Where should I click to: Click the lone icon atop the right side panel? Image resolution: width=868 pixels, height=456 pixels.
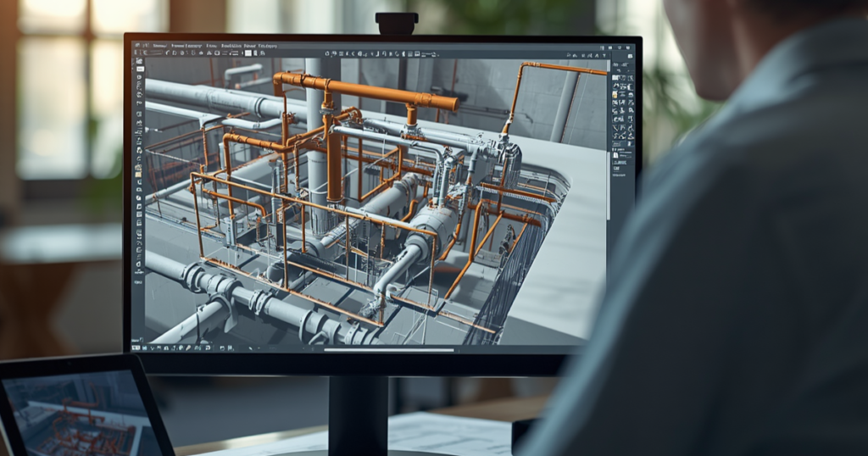click(630, 56)
